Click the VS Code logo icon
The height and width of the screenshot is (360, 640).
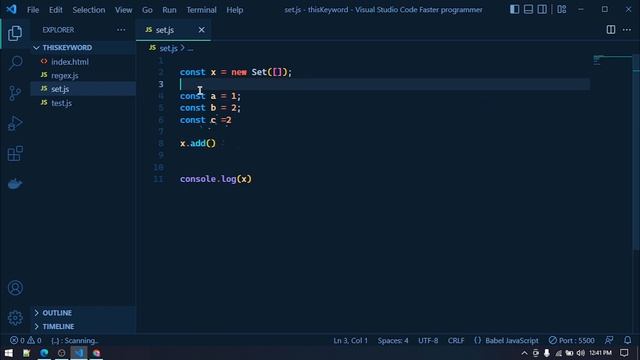(x=11, y=9)
